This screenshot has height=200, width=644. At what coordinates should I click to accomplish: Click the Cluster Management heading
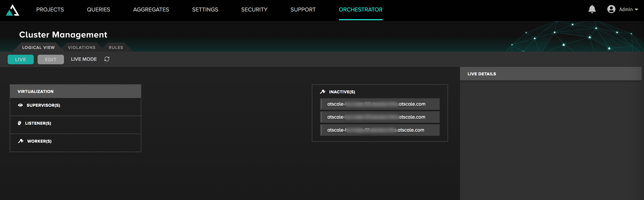63,35
